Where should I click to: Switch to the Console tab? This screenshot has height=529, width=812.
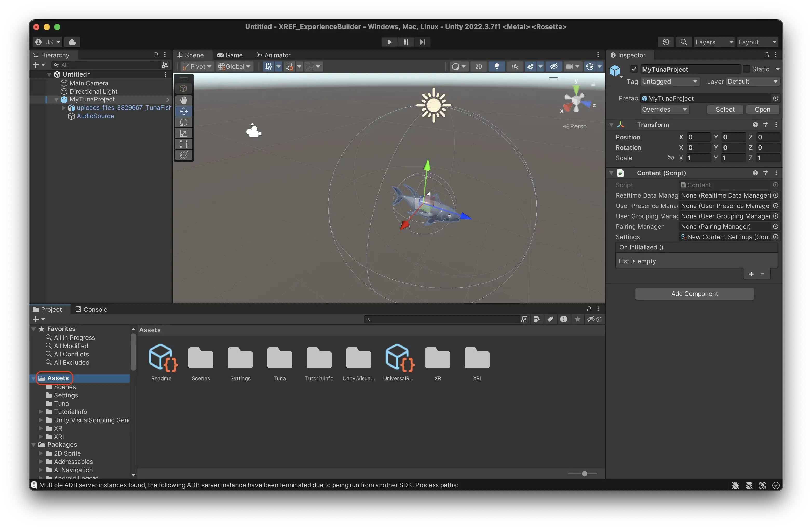[x=91, y=309]
